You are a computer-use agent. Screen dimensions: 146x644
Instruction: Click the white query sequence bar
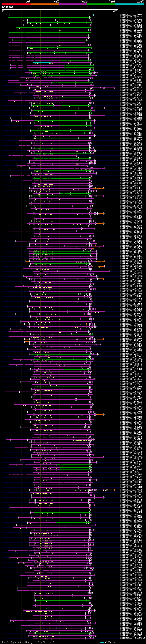pos(60,9)
